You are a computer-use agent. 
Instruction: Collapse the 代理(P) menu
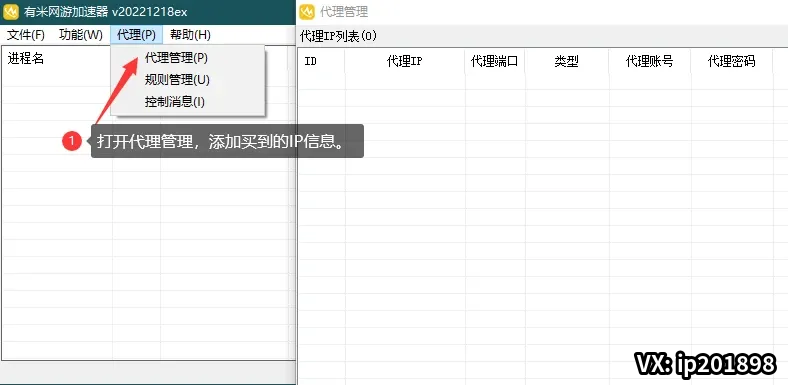pyautogui.click(x=136, y=35)
